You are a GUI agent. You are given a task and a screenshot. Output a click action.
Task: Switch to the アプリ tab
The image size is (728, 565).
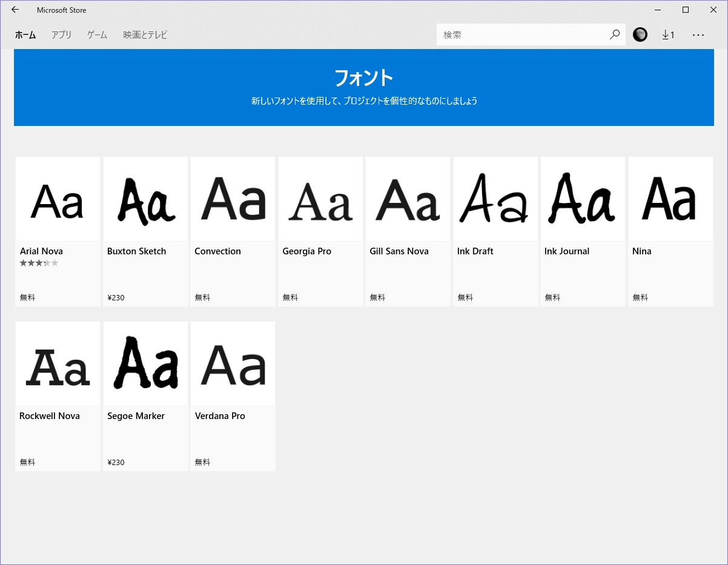click(x=62, y=35)
